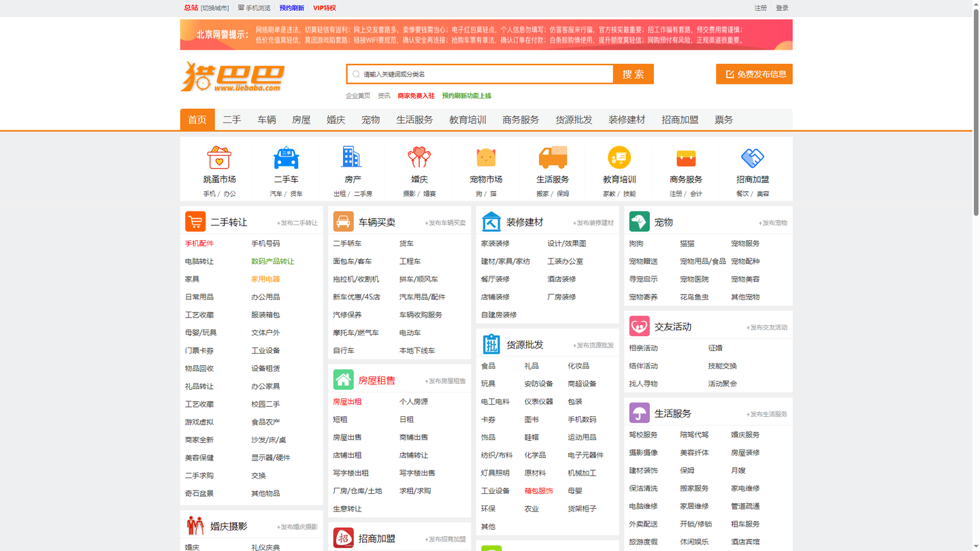Click the 货源批发 blue building icon
Viewport: 980px width, 551px height.
491,344
